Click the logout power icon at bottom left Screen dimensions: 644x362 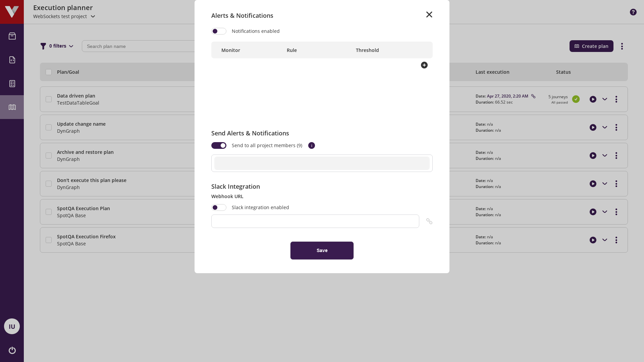[x=12, y=350]
